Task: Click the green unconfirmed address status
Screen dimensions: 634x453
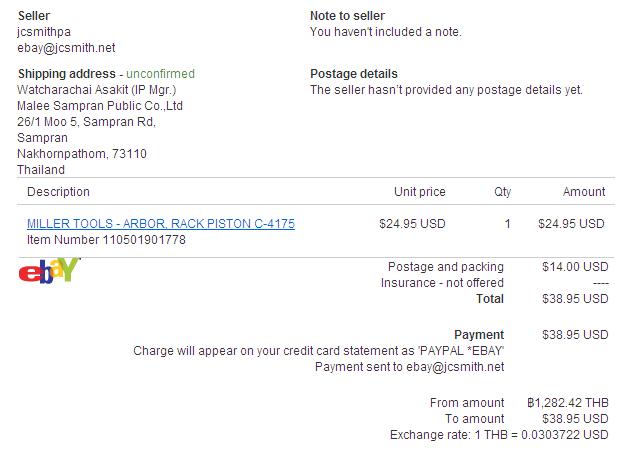Action: point(160,74)
